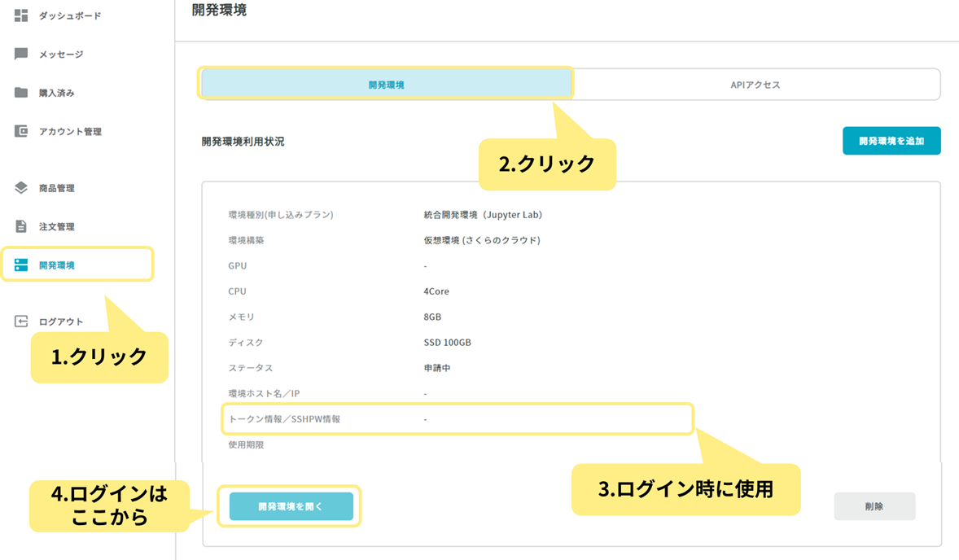Click the development environment server icon
The height and width of the screenshot is (560, 959).
pyautogui.click(x=21, y=265)
